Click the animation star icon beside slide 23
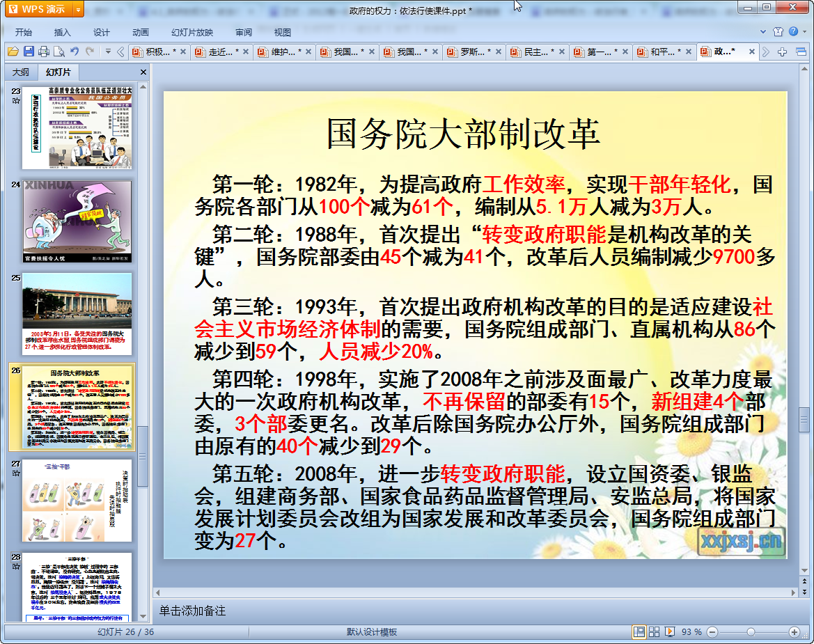Screen dimensions: 814x644 [15, 100]
